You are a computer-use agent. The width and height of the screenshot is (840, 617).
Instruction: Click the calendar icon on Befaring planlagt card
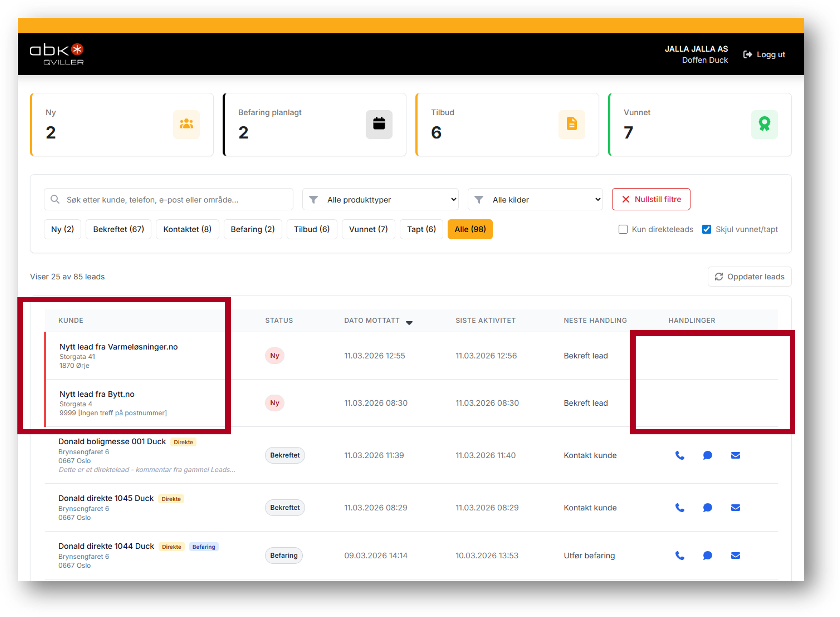click(379, 124)
